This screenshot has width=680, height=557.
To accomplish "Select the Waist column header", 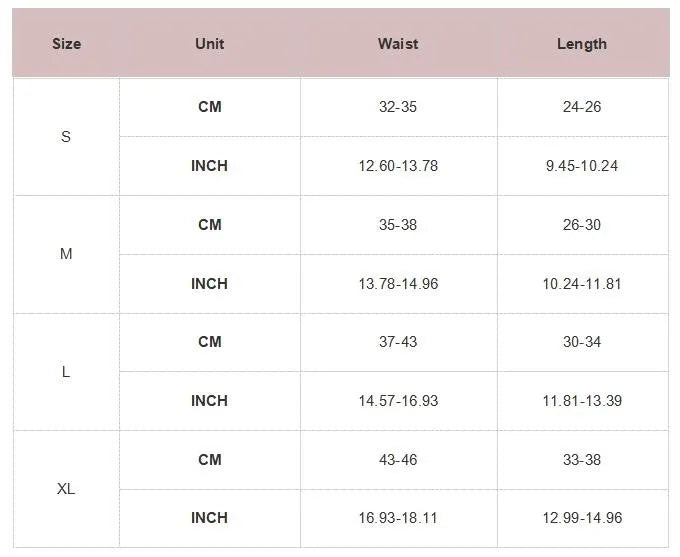I will click(x=398, y=44).
